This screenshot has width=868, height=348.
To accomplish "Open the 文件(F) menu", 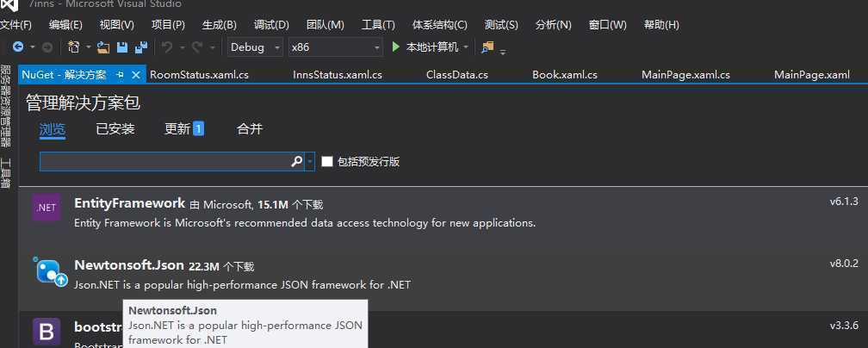I will coord(15,25).
